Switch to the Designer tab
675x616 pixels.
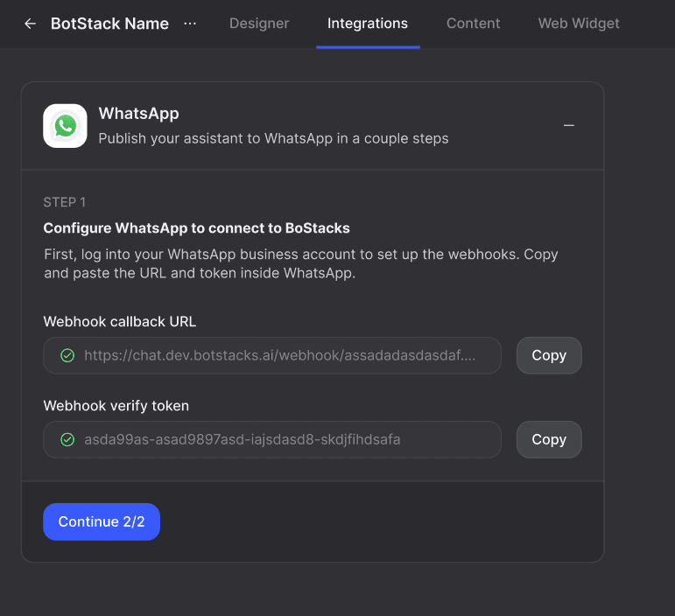tap(259, 24)
